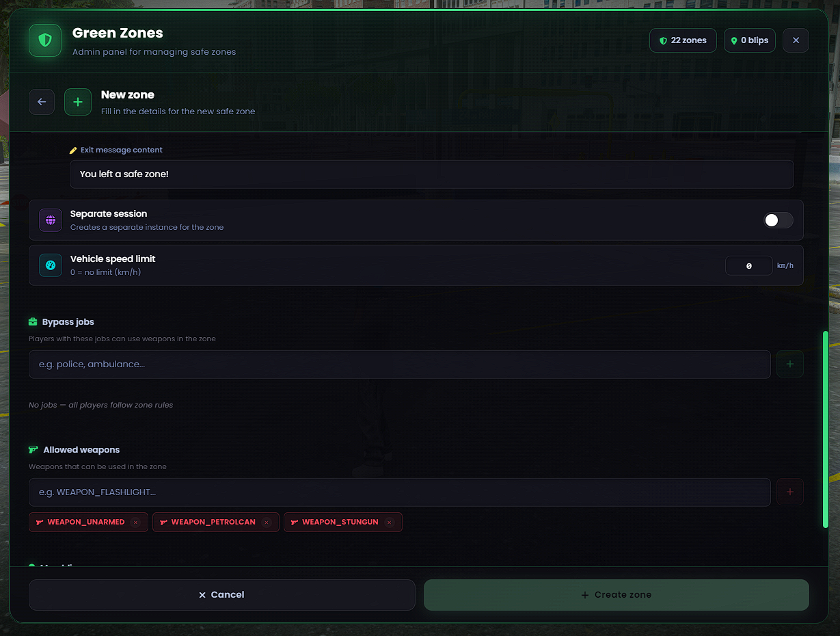840x636 pixels.
Task: Click the green shield logo icon
Action: [x=45, y=40]
